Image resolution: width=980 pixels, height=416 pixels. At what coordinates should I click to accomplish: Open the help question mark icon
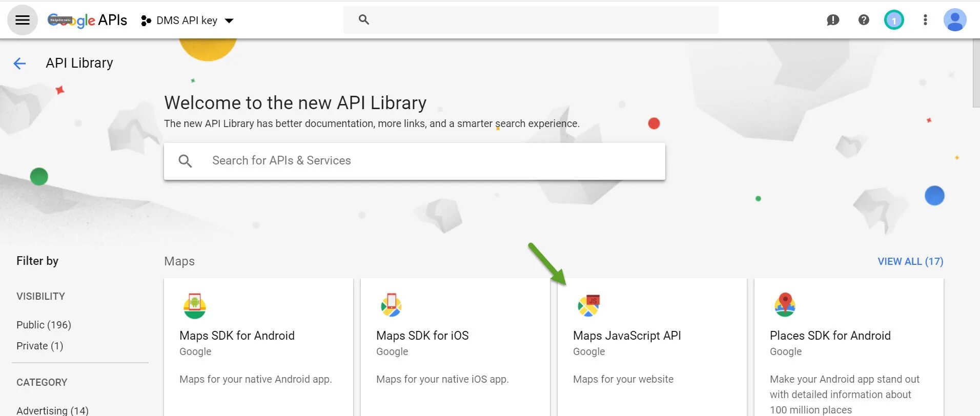[864, 20]
